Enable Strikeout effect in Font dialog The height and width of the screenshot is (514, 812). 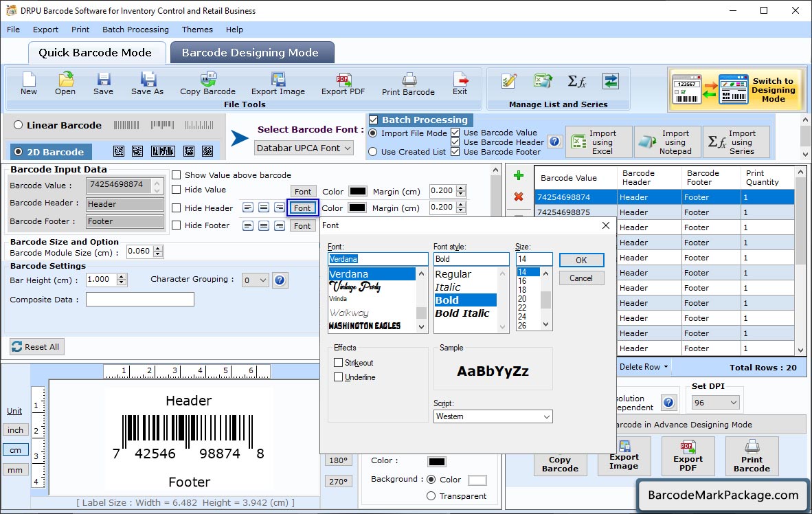coord(339,363)
